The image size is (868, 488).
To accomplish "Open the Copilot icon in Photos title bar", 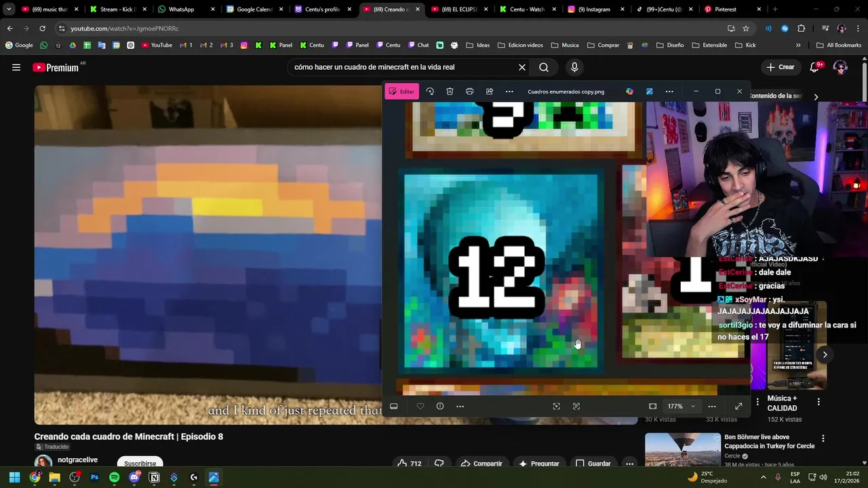I will (x=629, y=91).
